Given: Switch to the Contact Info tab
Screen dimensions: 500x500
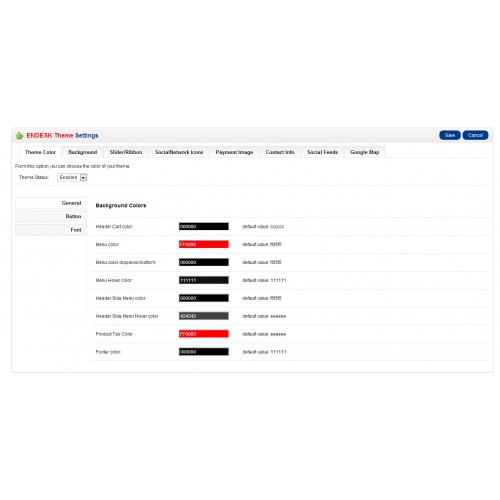Looking at the screenshot, I should [x=280, y=152].
